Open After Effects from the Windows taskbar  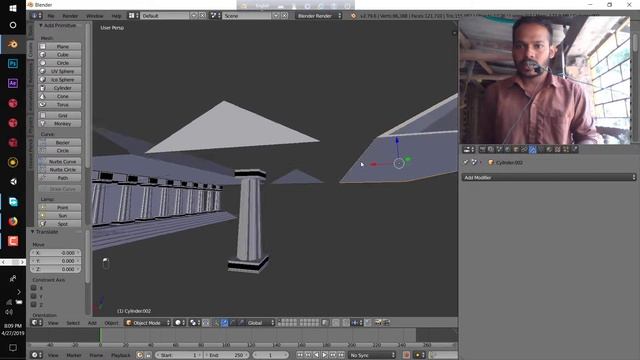pyautogui.click(x=13, y=83)
